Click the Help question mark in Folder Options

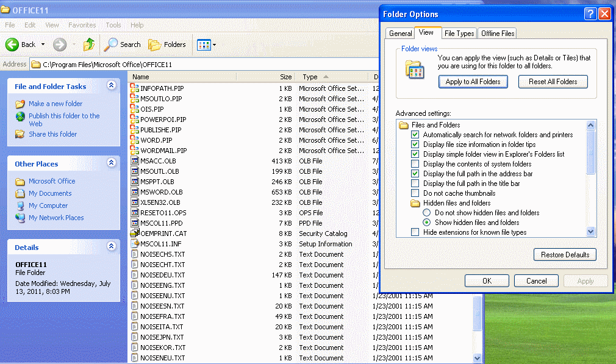click(591, 13)
